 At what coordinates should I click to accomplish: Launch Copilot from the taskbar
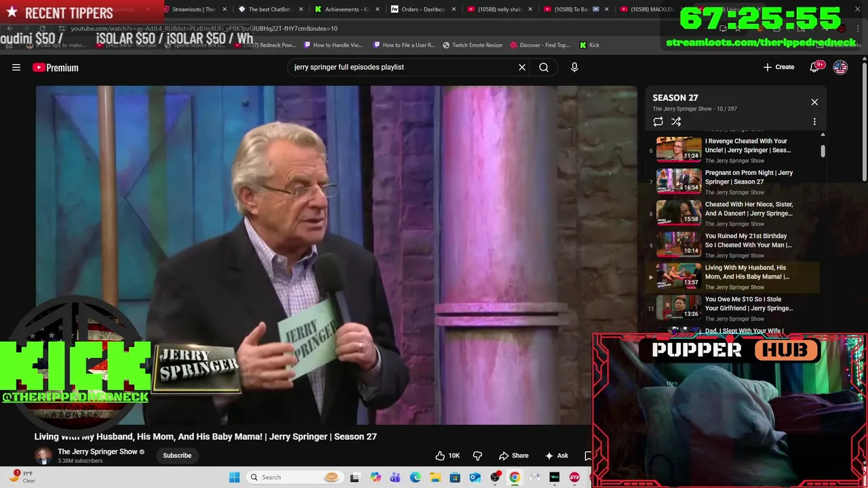376,477
